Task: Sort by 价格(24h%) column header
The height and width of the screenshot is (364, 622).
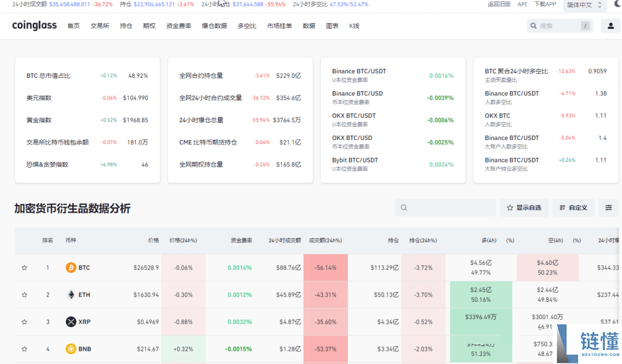Action: point(183,240)
